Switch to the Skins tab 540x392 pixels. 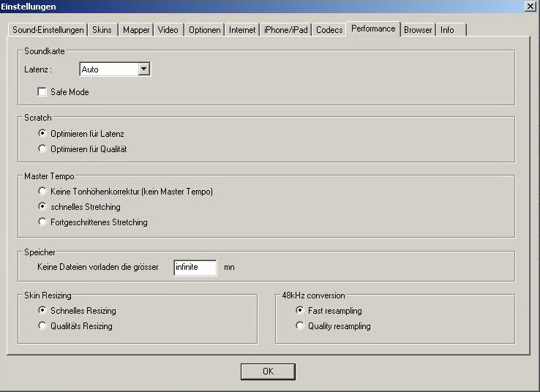coord(102,30)
